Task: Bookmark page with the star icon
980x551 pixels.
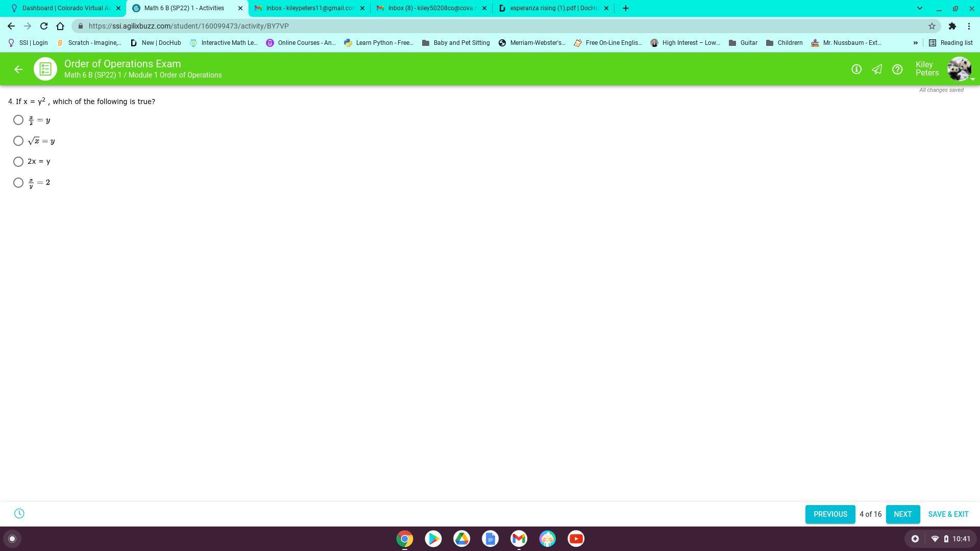Action: pyautogui.click(x=932, y=26)
